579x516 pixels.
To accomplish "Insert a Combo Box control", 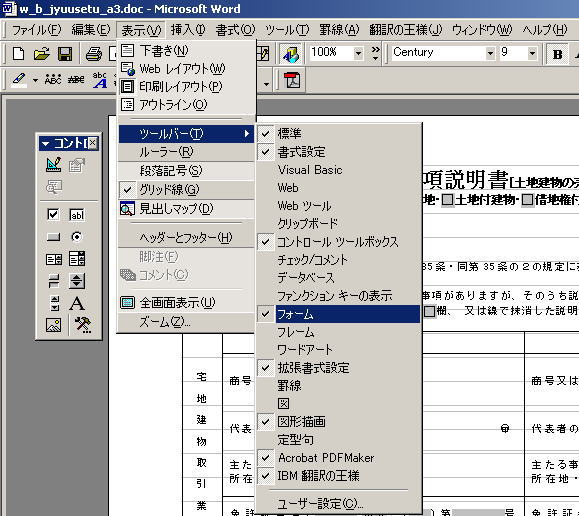I will pyautogui.click(x=77, y=259).
